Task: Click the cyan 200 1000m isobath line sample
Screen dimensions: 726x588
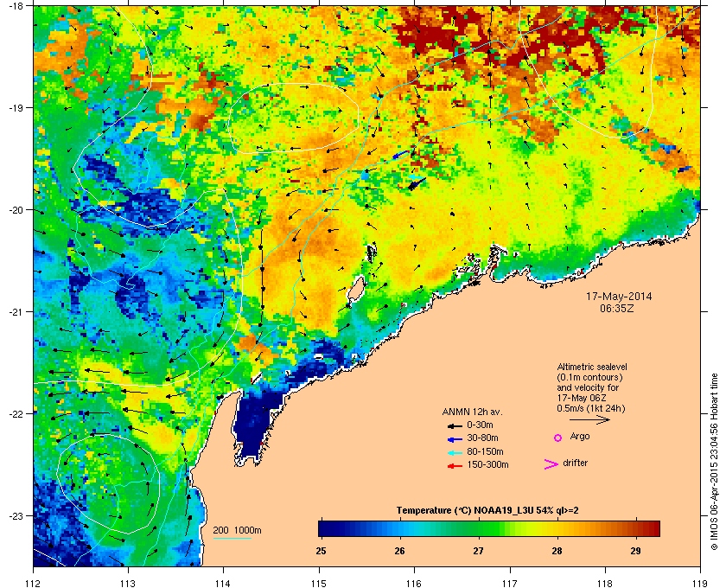Action: [x=232, y=539]
